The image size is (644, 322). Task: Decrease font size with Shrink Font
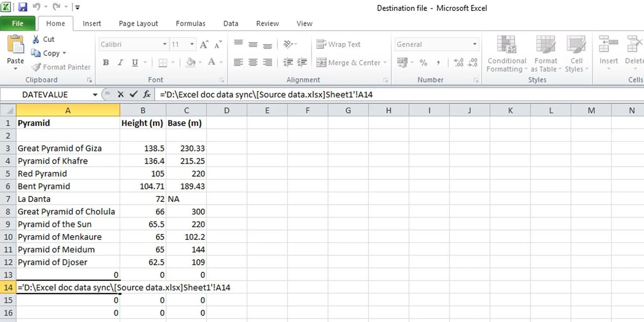point(218,45)
